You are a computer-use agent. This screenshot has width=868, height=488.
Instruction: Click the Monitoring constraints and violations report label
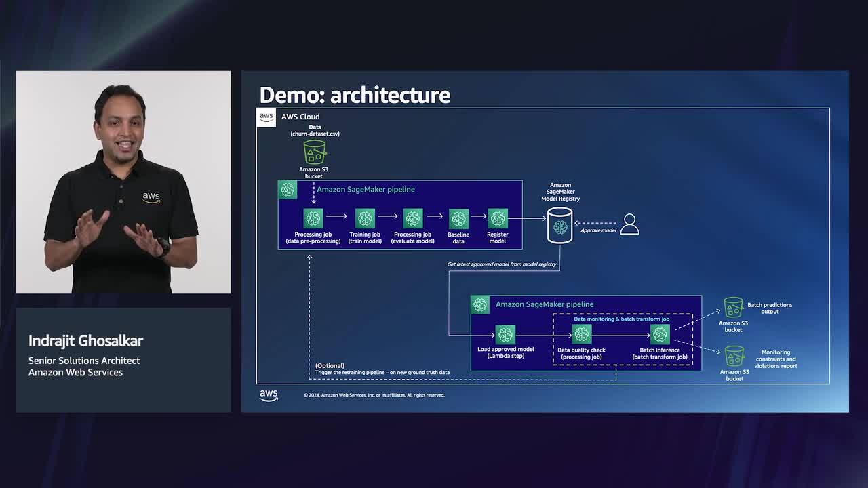tap(776, 359)
